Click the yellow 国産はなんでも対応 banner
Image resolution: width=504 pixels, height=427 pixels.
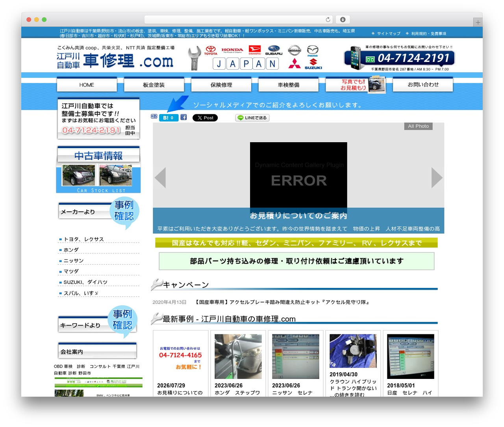(296, 243)
